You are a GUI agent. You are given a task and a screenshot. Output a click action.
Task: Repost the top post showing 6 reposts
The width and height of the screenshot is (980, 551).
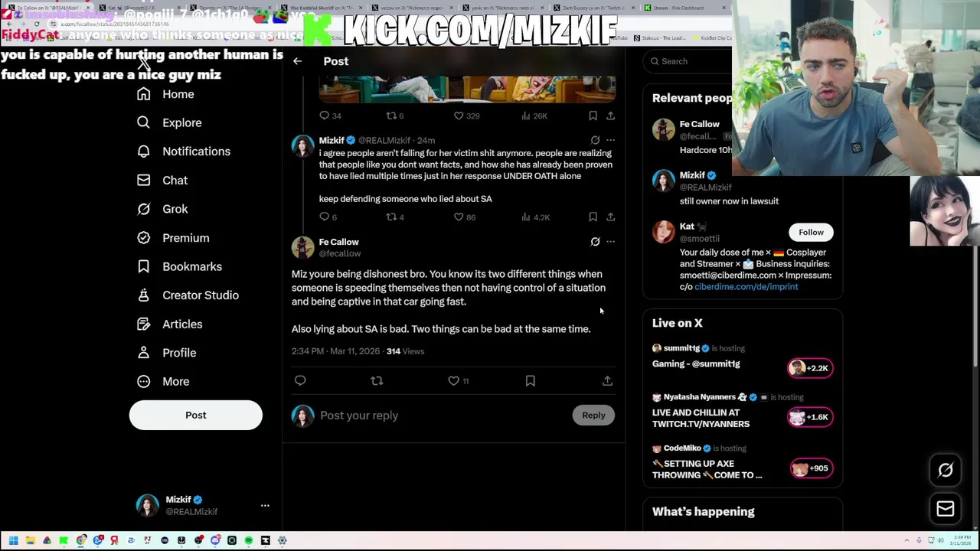[x=395, y=116]
